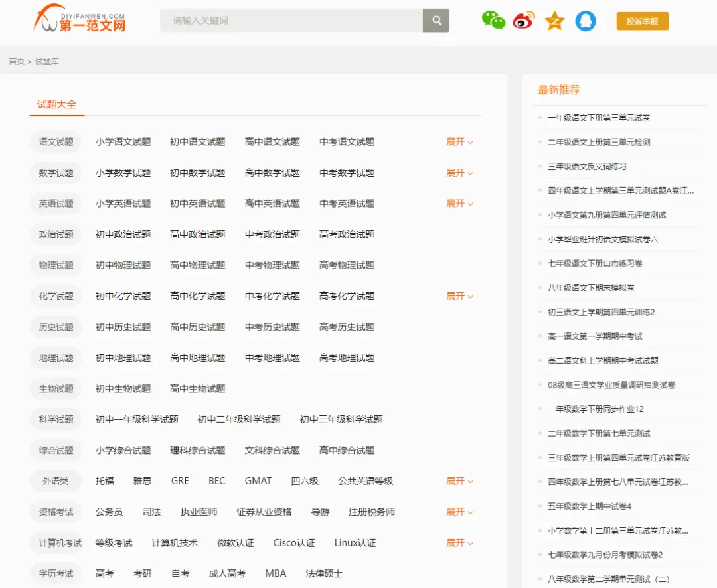Open 高中数学试题 link
The width and height of the screenshot is (717, 588).
tap(272, 173)
